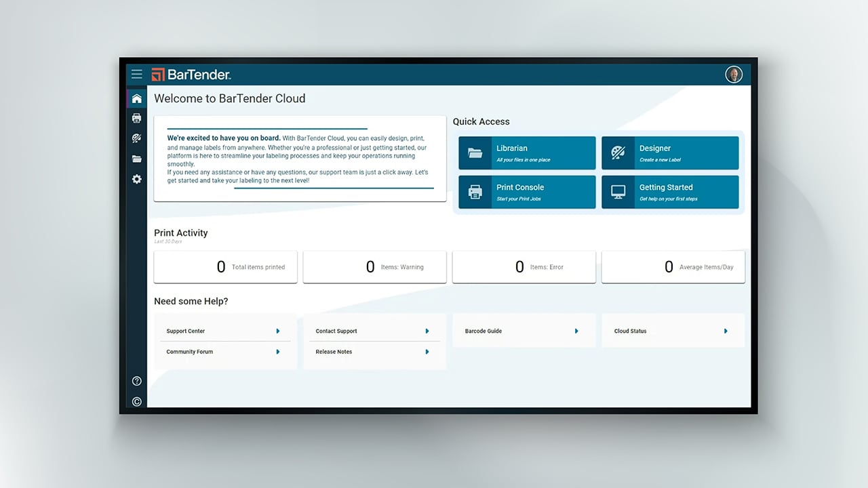Open the hamburger menu in the header
Viewport: 868px width, 488px height.
136,75
